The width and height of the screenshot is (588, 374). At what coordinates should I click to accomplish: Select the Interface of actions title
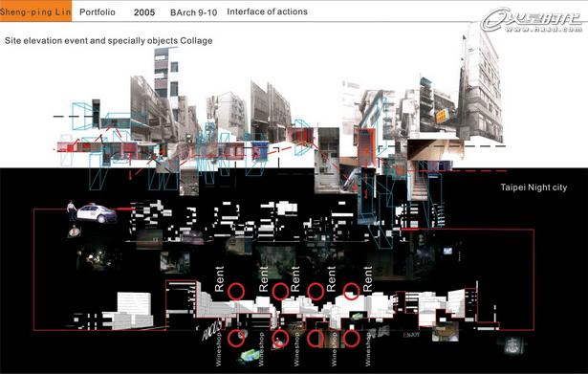tap(267, 11)
